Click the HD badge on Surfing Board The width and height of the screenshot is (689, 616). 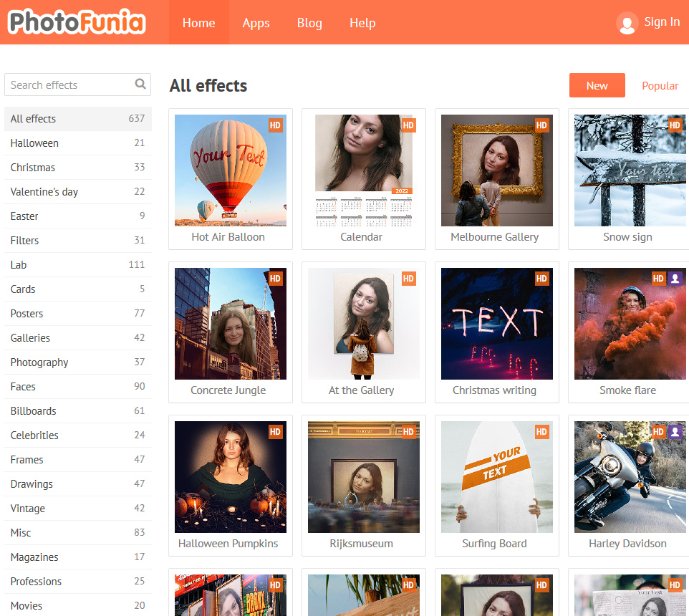(x=541, y=432)
